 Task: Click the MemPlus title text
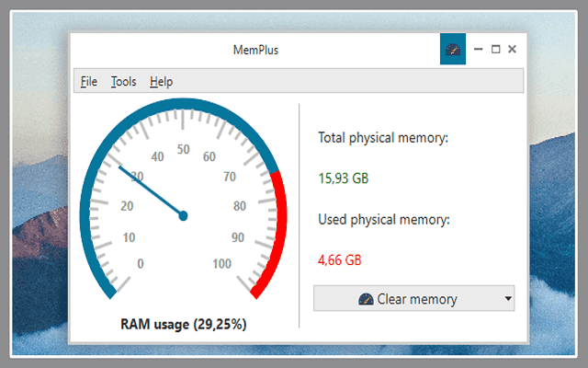pos(256,50)
